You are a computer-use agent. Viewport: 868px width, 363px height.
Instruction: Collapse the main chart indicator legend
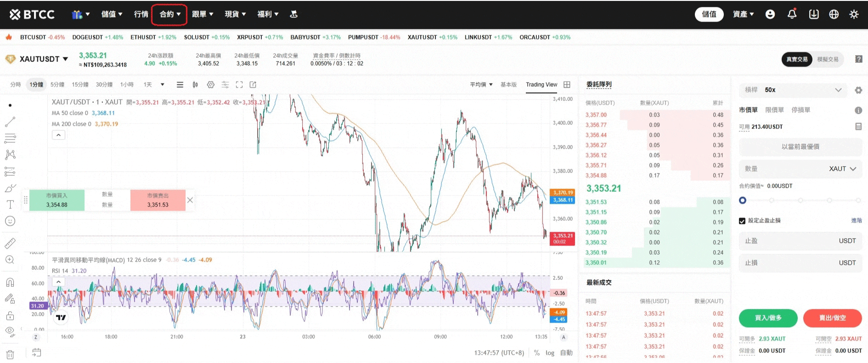(x=58, y=135)
